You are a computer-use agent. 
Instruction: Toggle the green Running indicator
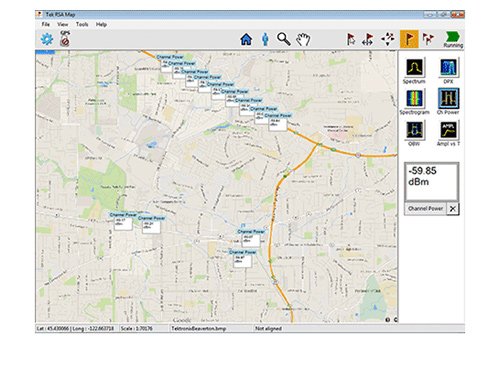[x=453, y=39]
